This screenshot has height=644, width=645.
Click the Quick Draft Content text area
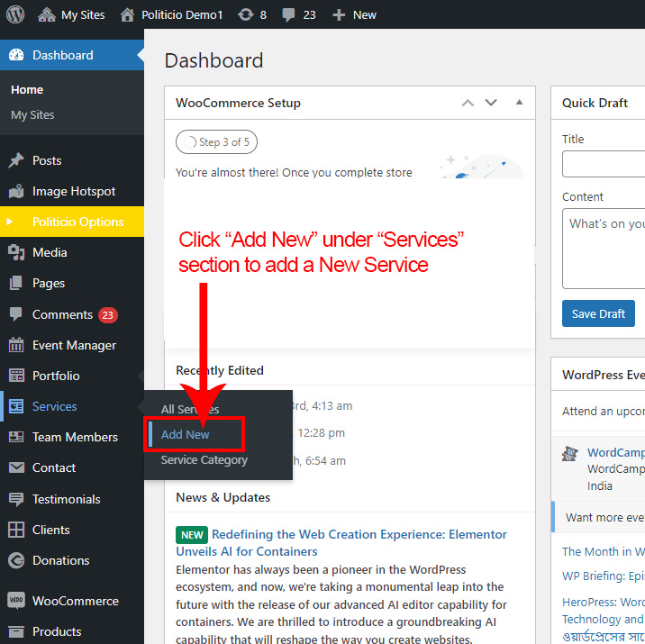tap(604, 248)
